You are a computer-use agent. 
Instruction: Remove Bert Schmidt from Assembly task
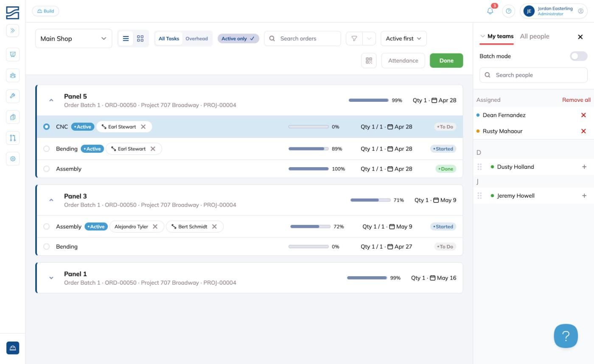[214, 227]
